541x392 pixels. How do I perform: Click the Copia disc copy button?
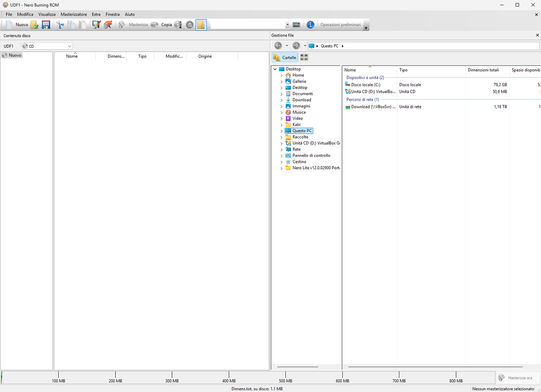coord(161,25)
